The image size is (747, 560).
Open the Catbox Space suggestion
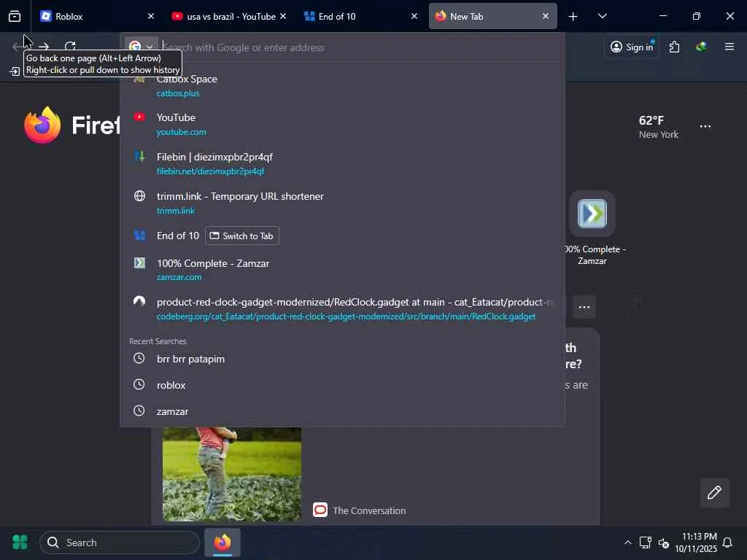point(342,85)
